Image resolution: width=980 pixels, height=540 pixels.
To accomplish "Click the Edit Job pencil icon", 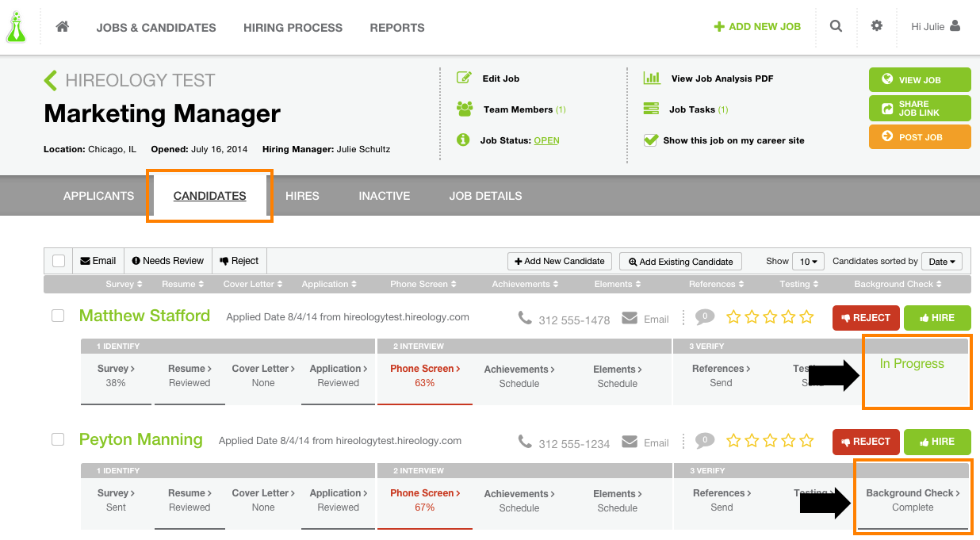I will 464,78.
